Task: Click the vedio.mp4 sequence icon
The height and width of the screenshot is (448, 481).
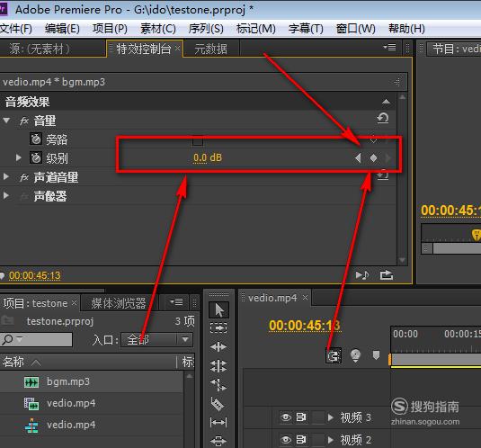Action: coord(31,426)
